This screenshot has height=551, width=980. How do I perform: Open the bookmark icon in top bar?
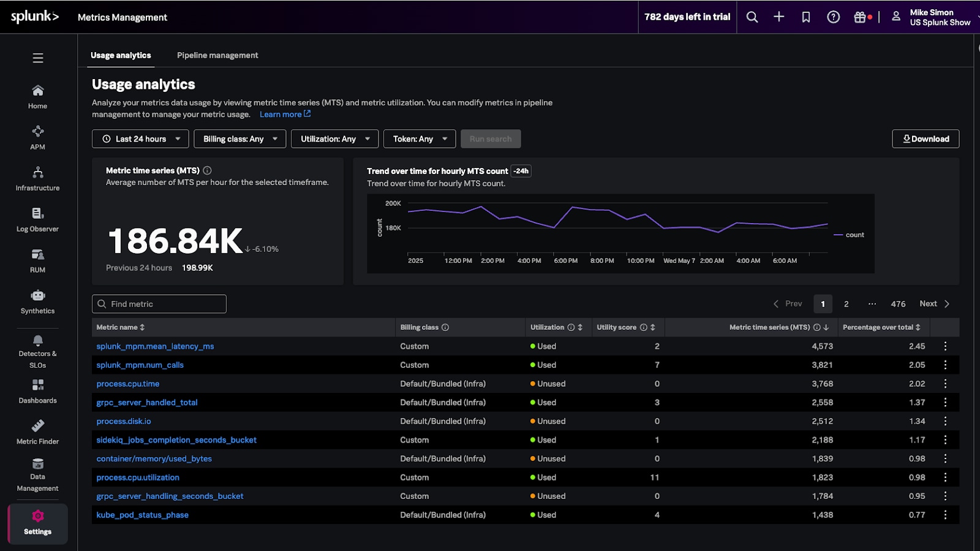coord(806,17)
